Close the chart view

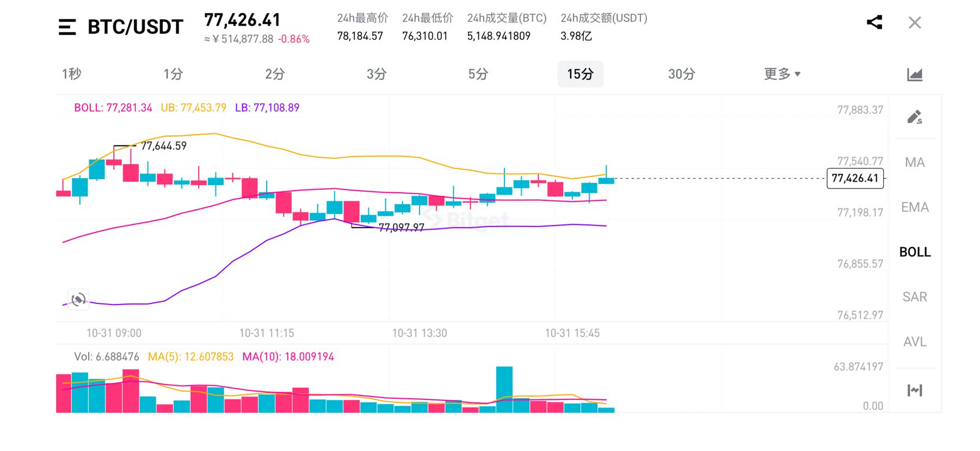(915, 23)
